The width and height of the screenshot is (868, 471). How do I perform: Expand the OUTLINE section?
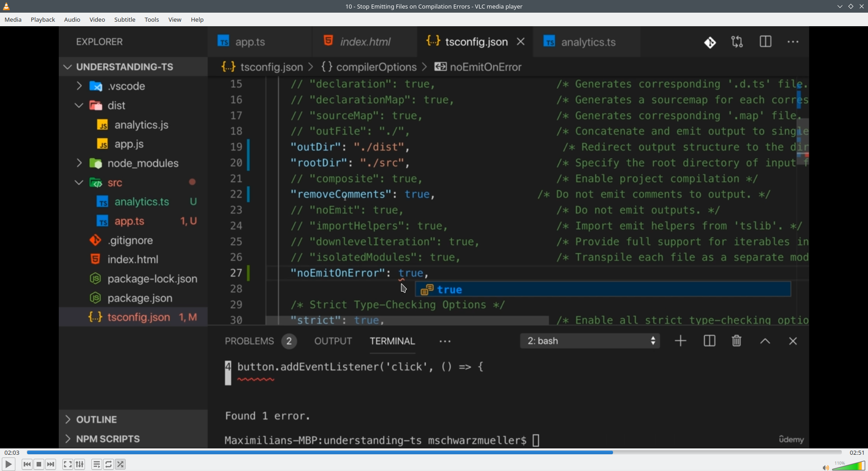(x=133, y=420)
